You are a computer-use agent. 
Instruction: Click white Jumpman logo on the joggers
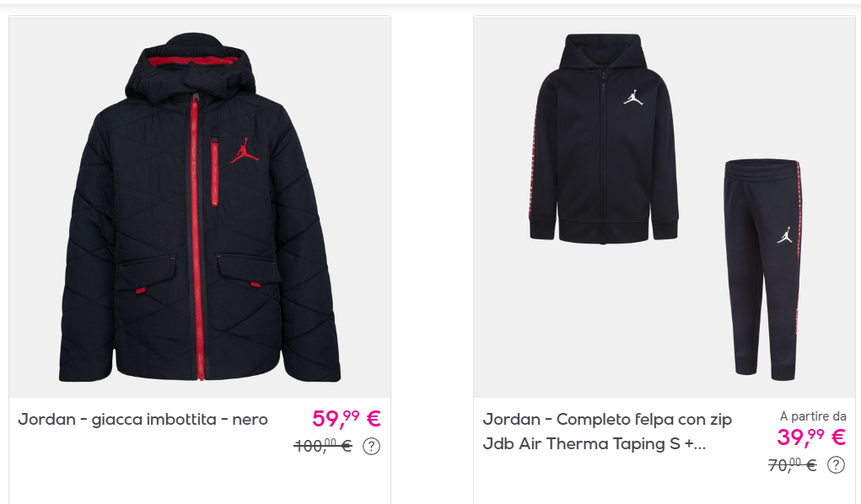click(x=785, y=235)
